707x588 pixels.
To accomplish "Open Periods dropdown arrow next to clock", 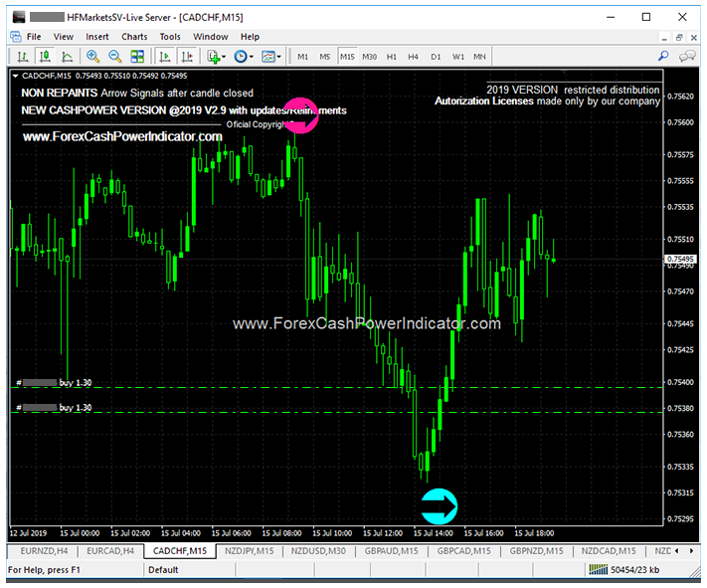I will [x=252, y=57].
